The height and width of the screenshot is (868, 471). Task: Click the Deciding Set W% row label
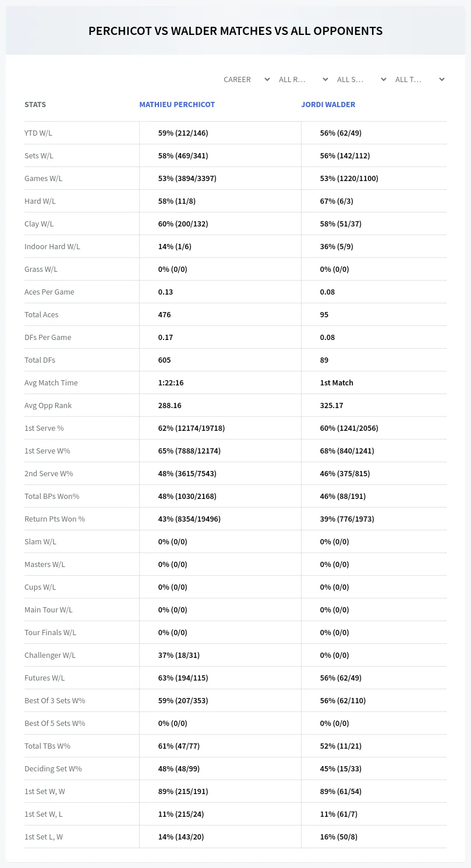(x=53, y=768)
